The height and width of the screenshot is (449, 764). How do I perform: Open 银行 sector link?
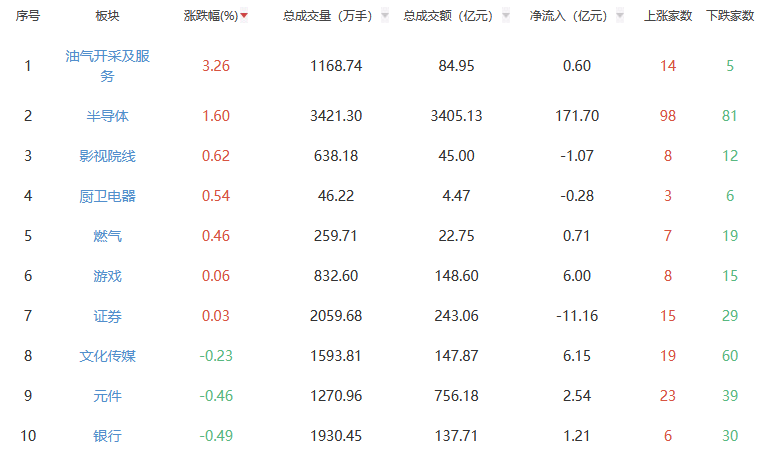pyautogui.click(x=107, y=435)
